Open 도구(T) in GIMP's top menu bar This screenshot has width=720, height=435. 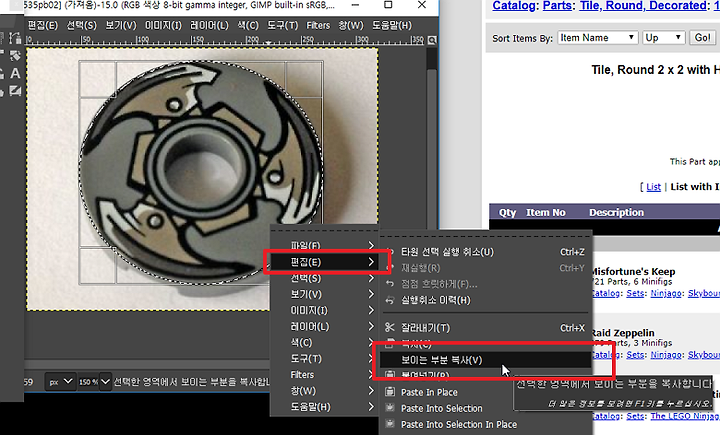click(283, 25)
